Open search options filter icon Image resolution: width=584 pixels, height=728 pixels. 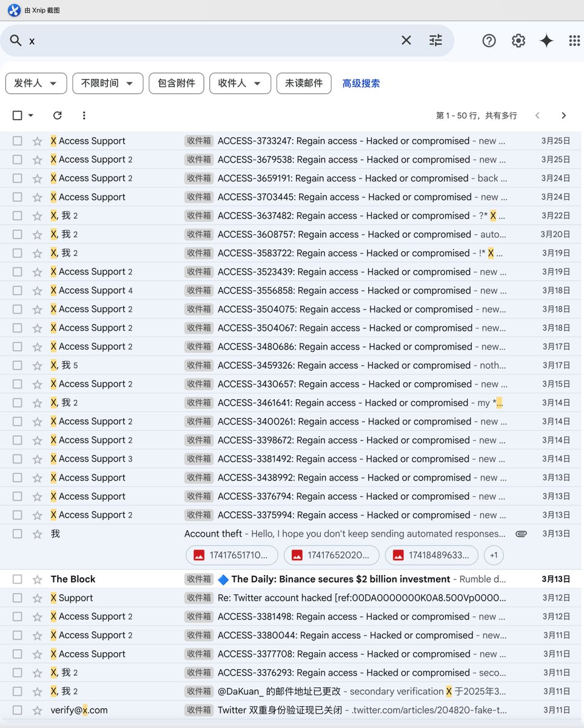coord(436,40)
